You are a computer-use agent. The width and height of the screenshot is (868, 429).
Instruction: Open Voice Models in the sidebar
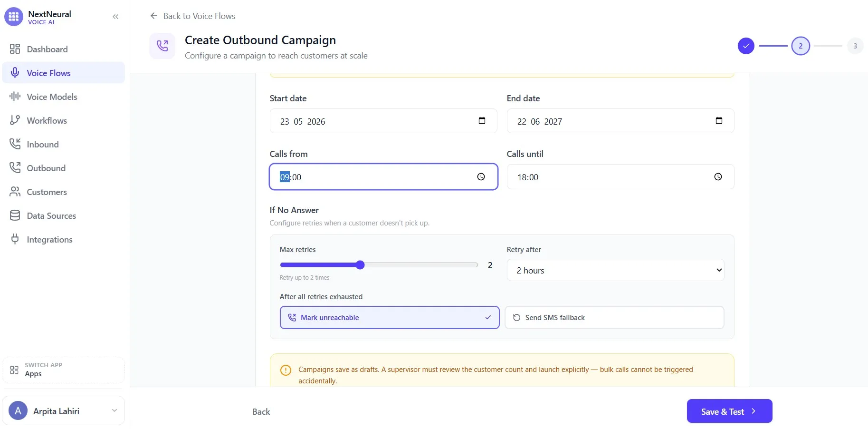pyautogui.click(x=64, y=97)
